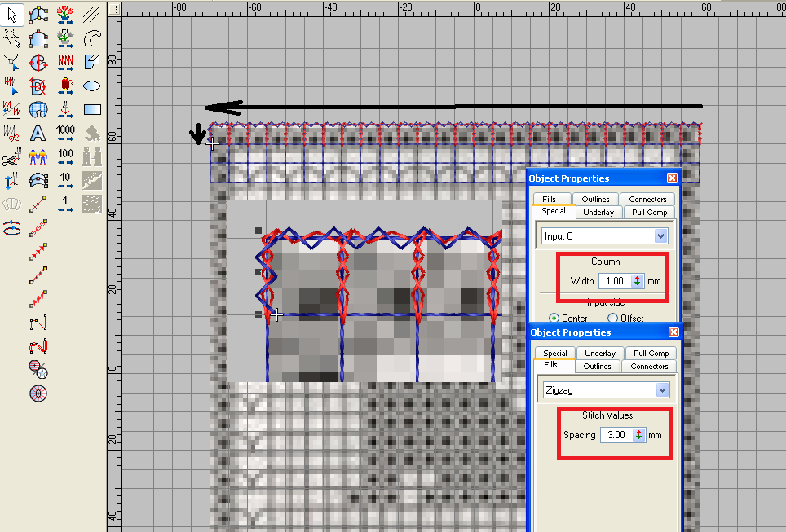Click the Spacing spinner arrows
This screenshot has width=786, height=532.
tap(639, 435)
